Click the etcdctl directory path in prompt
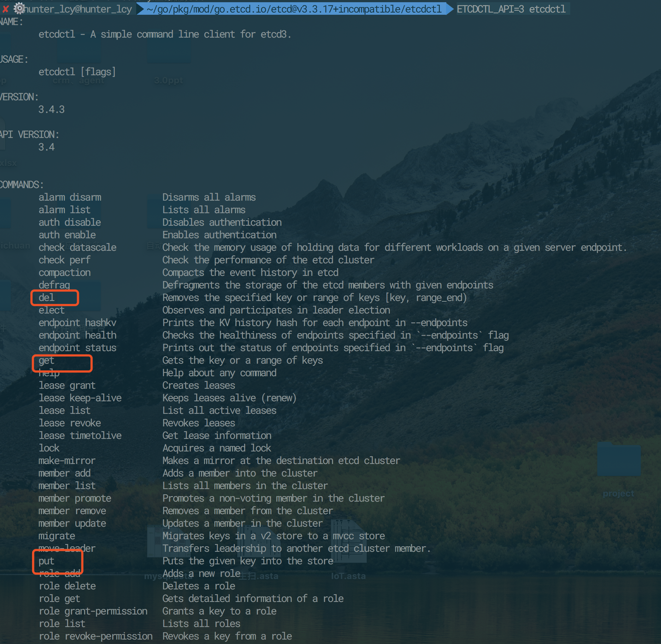 [x=294, y=9]
